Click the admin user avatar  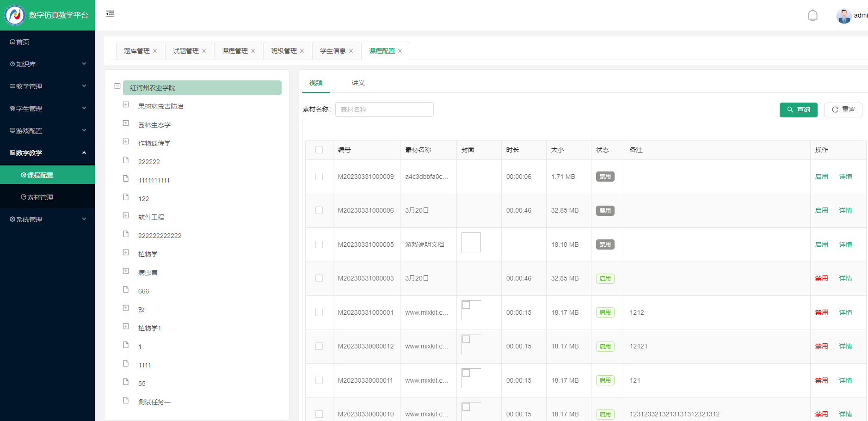tap(844, 16)
